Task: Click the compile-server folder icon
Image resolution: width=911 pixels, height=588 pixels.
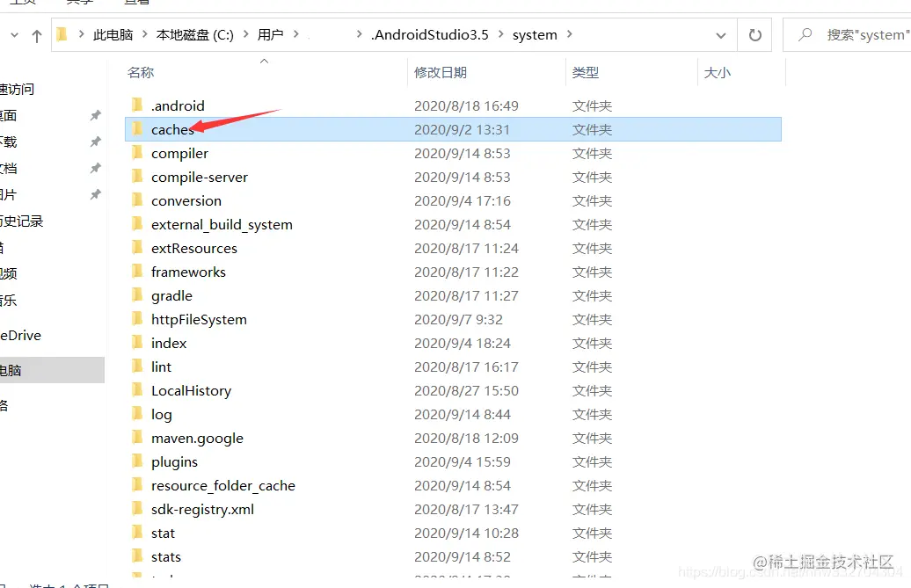Action: [x=137, y=177]
